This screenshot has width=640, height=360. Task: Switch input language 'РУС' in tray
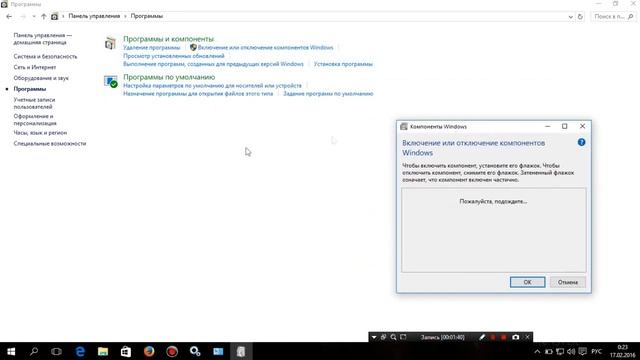[x=596, y=351]
